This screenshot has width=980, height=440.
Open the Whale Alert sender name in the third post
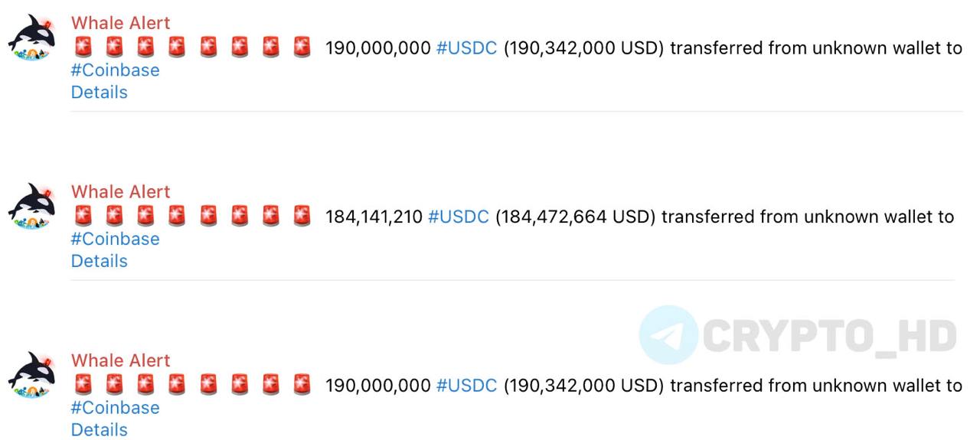[x=120, y=360]
